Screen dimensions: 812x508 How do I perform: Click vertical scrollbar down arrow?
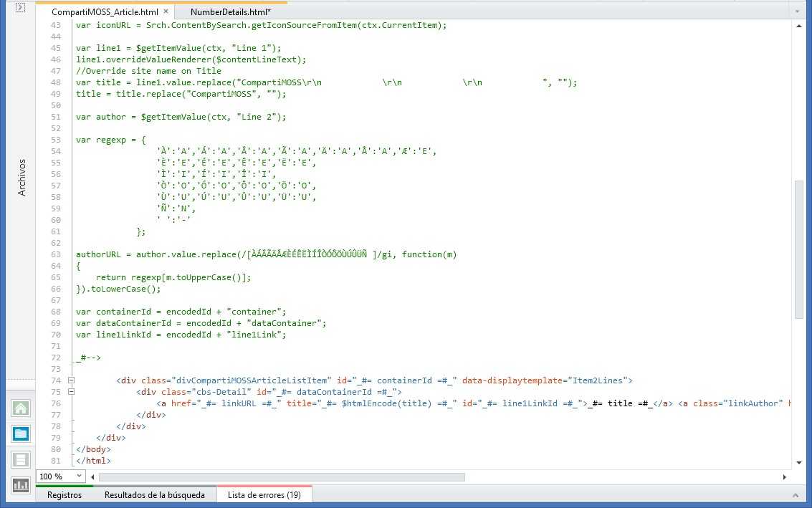tap(799, 462)
